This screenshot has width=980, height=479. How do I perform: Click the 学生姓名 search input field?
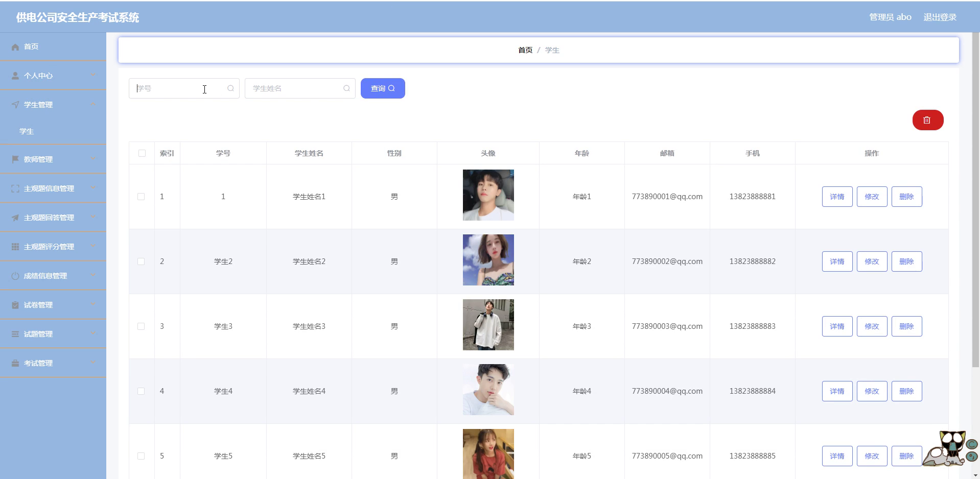pyautogui.click(x=300, y=88)
